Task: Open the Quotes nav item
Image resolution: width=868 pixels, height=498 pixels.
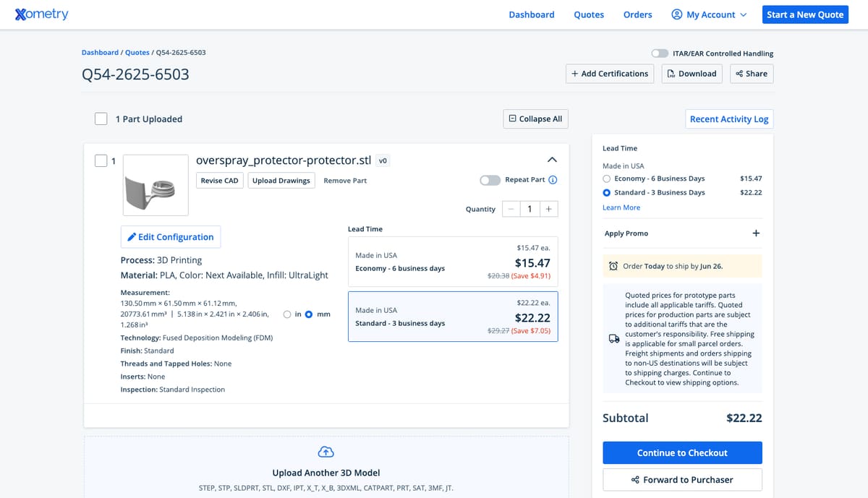Action: click(589, 14)
